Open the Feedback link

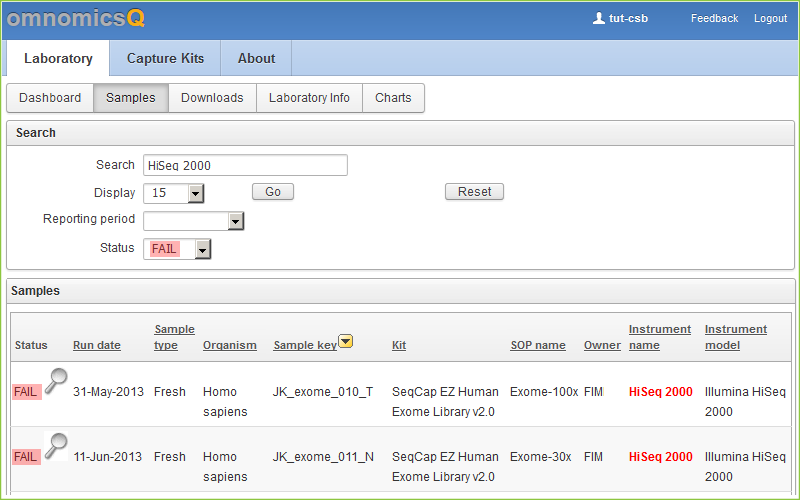coord(714,19)
